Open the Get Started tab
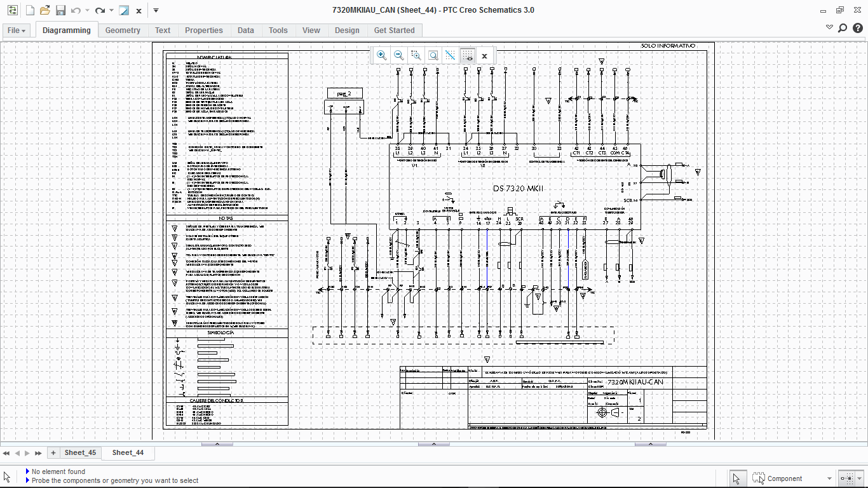This screenshot has width=868, height=488. 394,30
